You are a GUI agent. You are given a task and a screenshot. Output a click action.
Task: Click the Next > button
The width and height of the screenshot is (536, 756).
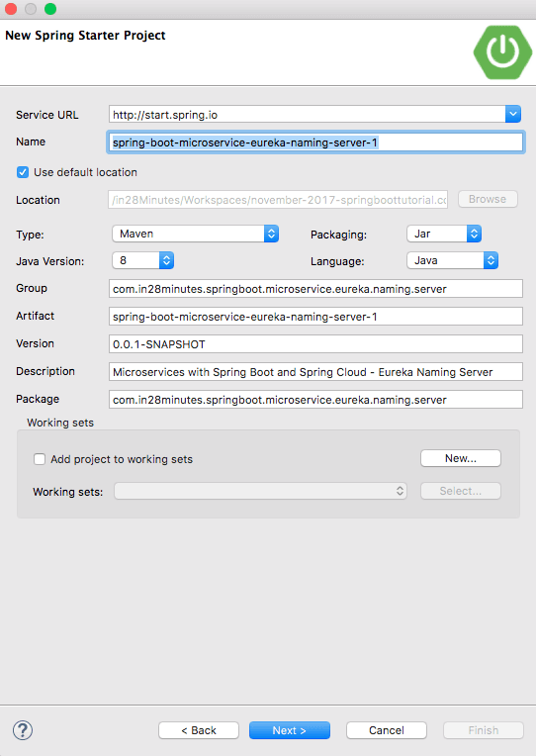coord(289,730)
